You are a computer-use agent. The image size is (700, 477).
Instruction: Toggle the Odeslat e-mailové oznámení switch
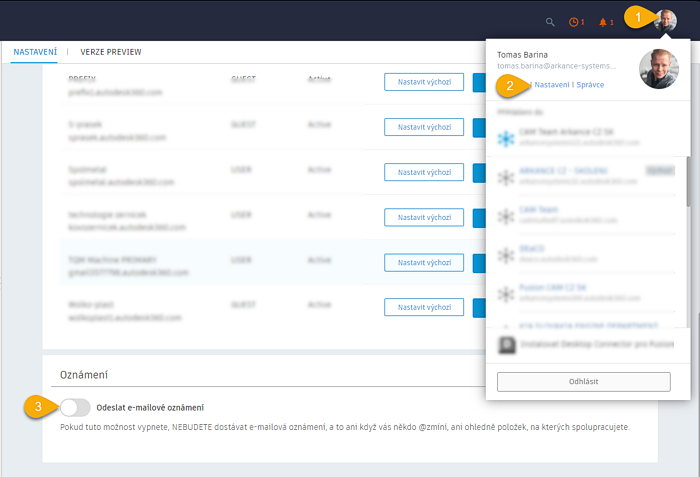tap(76, 407)
